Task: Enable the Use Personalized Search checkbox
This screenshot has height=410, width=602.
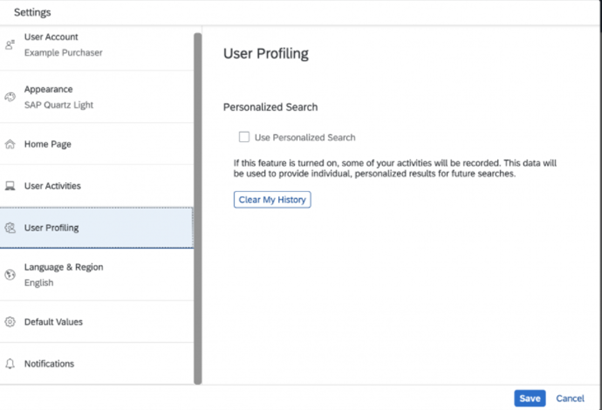Action: [244, 137]
